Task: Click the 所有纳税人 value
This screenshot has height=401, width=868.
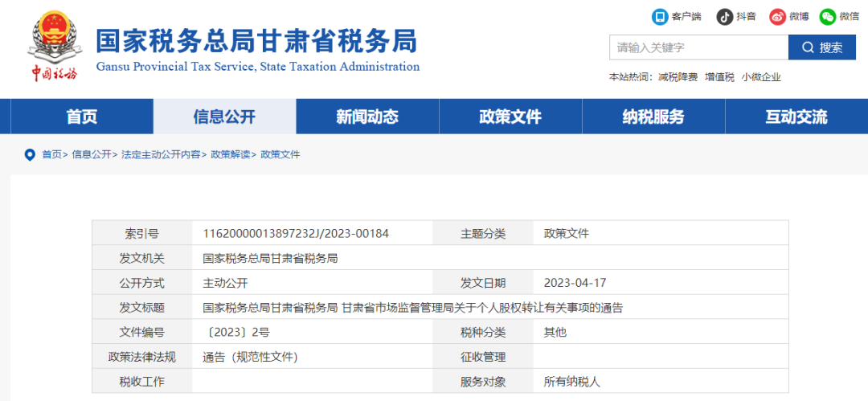Action: click(572, 382)
